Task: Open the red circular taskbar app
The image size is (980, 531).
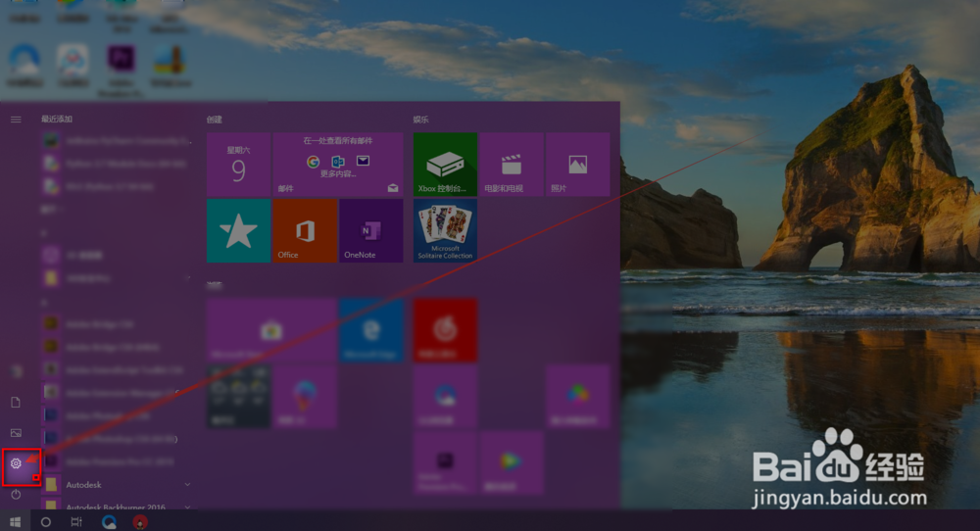Action: click(140, 522)
